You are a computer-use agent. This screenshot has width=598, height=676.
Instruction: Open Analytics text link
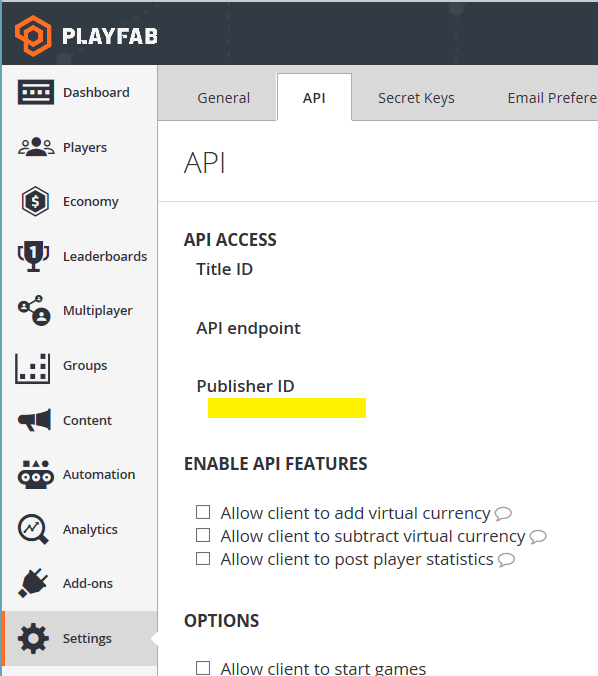point(90,529)
